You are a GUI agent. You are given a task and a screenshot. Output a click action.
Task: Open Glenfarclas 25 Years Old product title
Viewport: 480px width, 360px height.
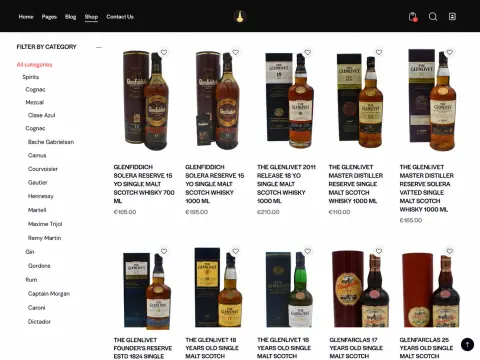[426, 348]
